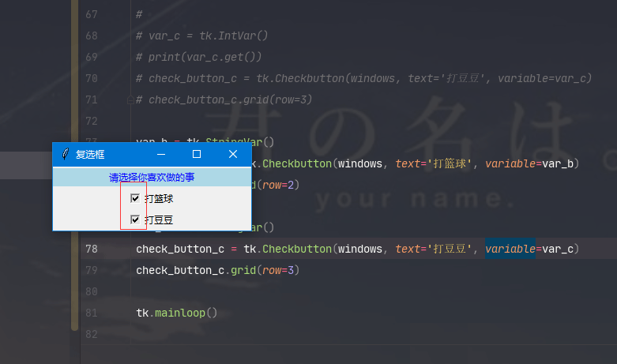Click line number 78 in the gutter
Screen dimensions: 617x364
coord(92,250)
